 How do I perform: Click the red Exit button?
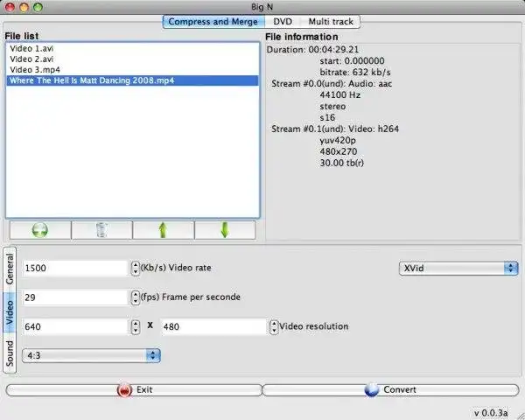tap(134, 390)
